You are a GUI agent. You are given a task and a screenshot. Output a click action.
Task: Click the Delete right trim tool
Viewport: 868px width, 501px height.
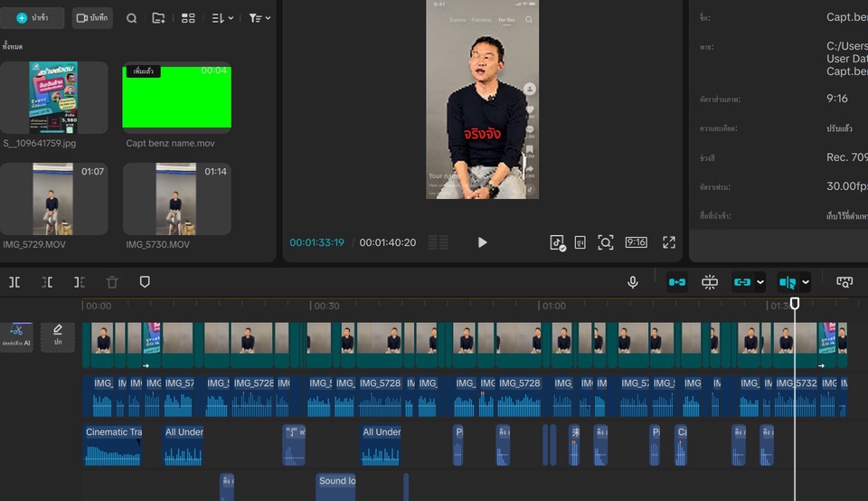(80, 282)
